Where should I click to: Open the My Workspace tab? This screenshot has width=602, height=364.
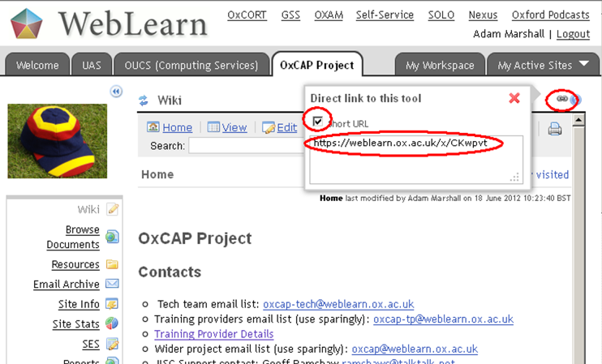tap(440, 66)
